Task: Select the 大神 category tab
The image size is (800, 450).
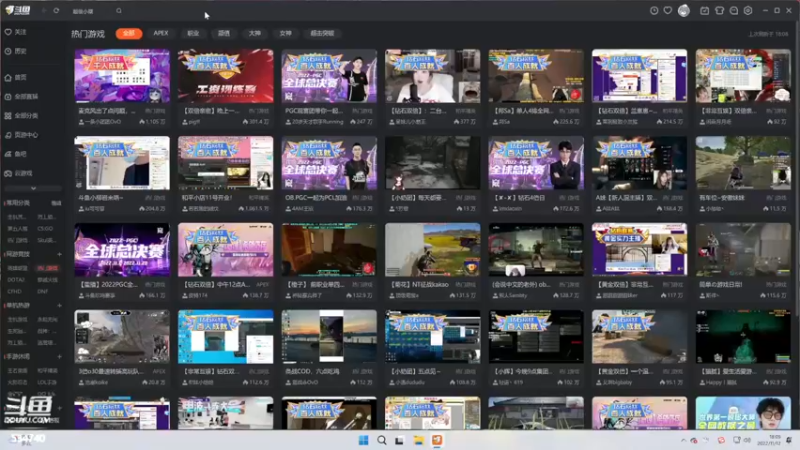Action: click(254, 33)
